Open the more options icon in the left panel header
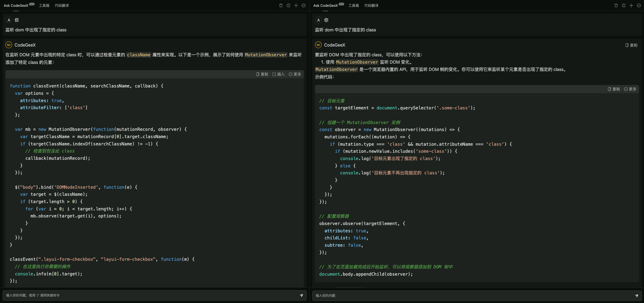This screenshot has height=303, width=644. pos(304,5)
